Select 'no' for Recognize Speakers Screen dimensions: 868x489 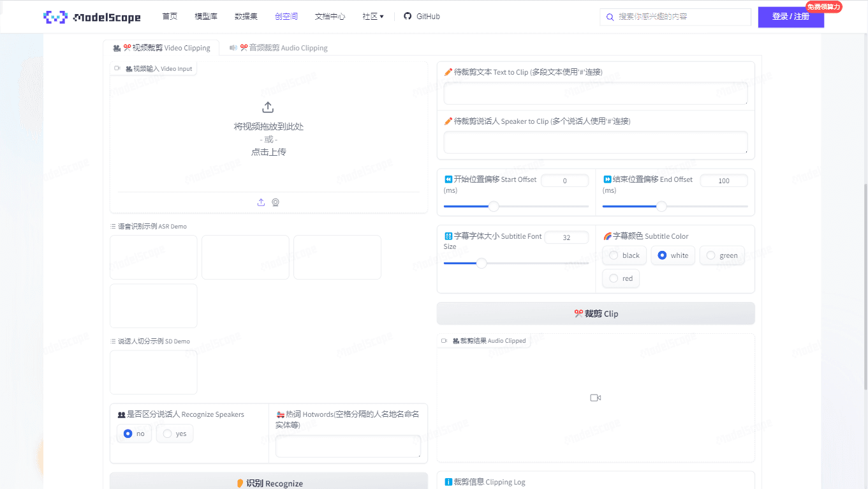click(134, 433)
